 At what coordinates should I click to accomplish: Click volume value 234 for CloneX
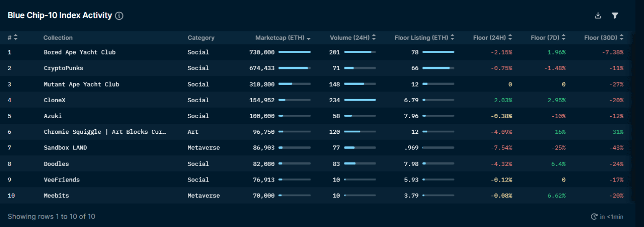pyautogui.click(x=335, y=100)
